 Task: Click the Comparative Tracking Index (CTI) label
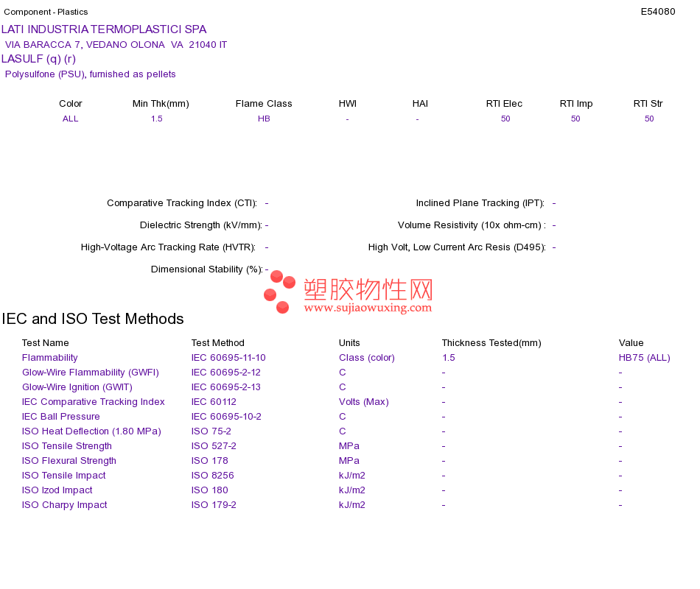[182, 203]
